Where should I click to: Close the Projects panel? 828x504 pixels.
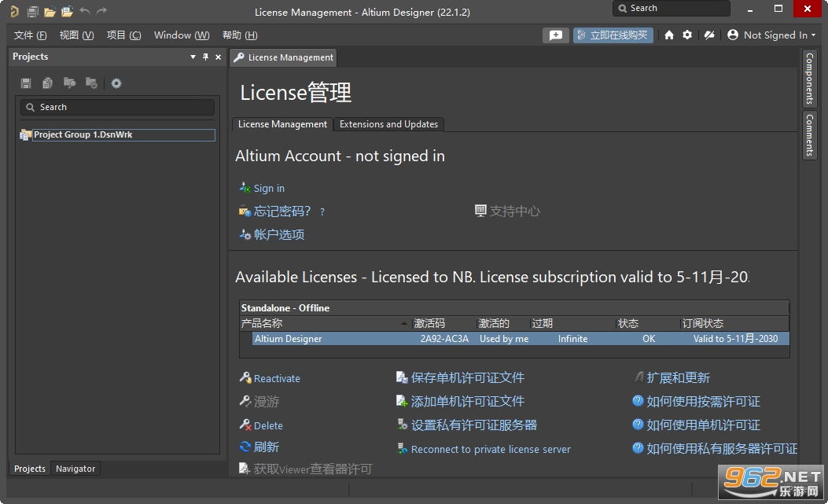coord(218,57)
